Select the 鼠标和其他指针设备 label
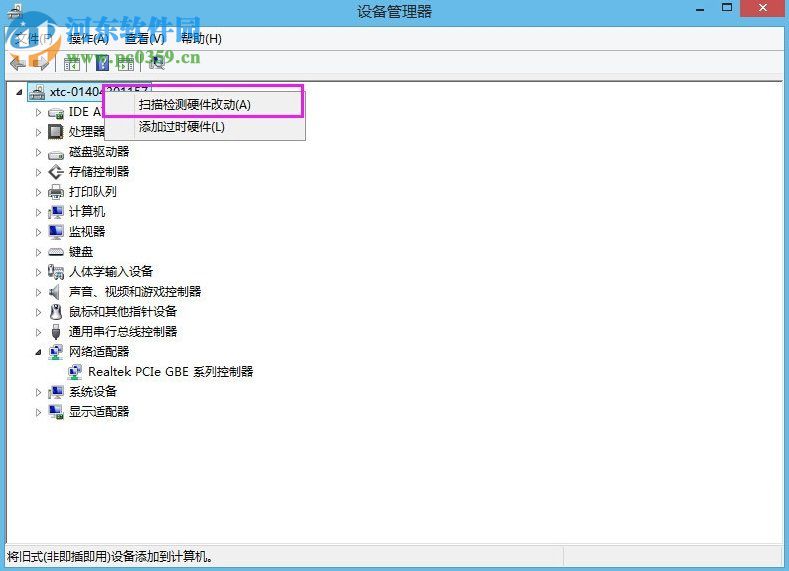Image resolution: width=789 pixels, height=571 pixels. (x=123, y=312)
